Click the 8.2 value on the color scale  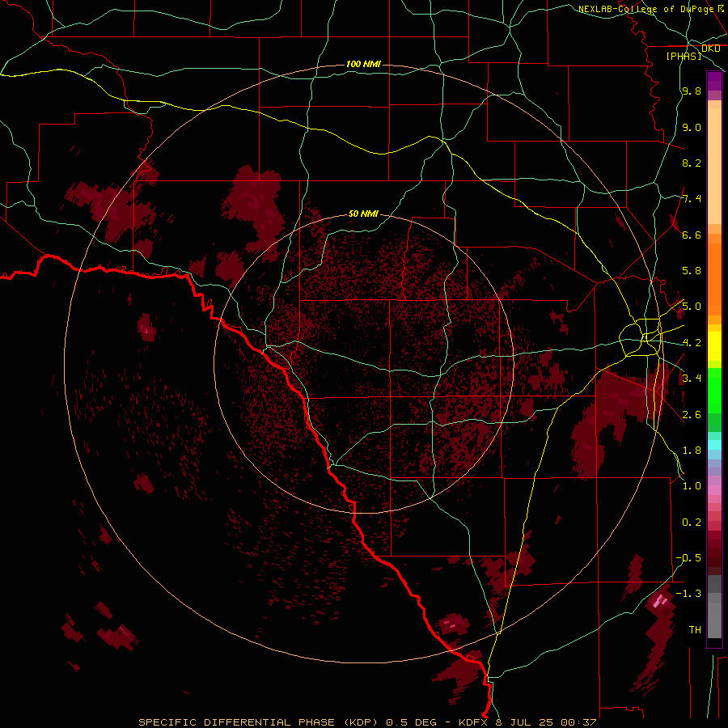[x=692, y=163]
